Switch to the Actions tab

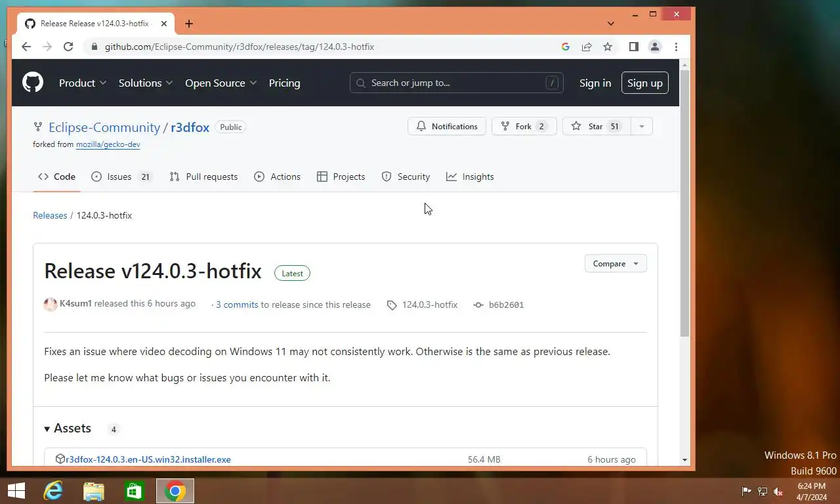pyautogui.click(x=277, y=177)
